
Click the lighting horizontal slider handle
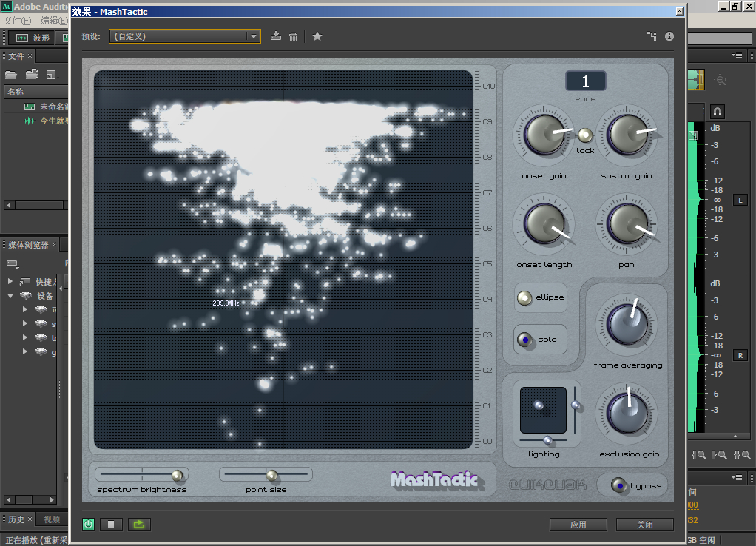547,440
